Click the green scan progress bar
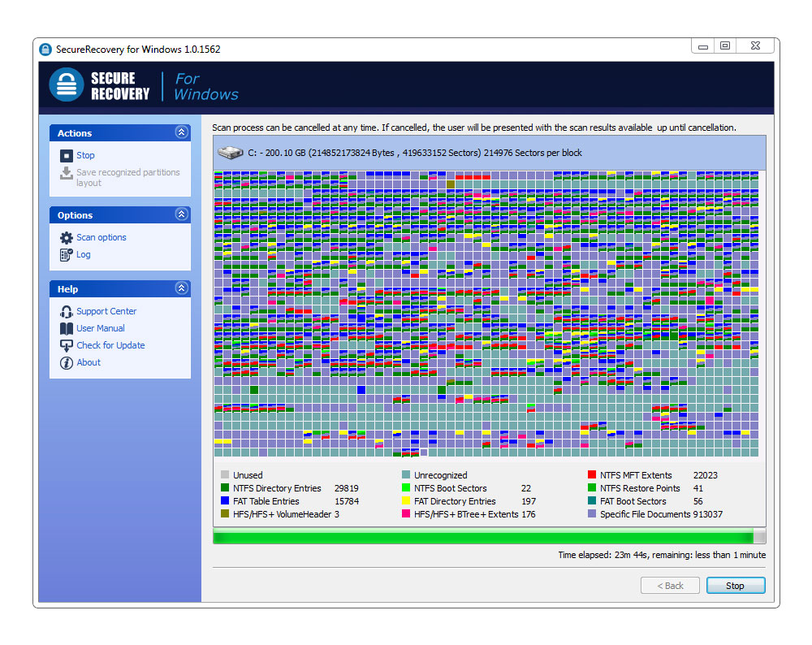The image size is (812, 645). [483, 537]
